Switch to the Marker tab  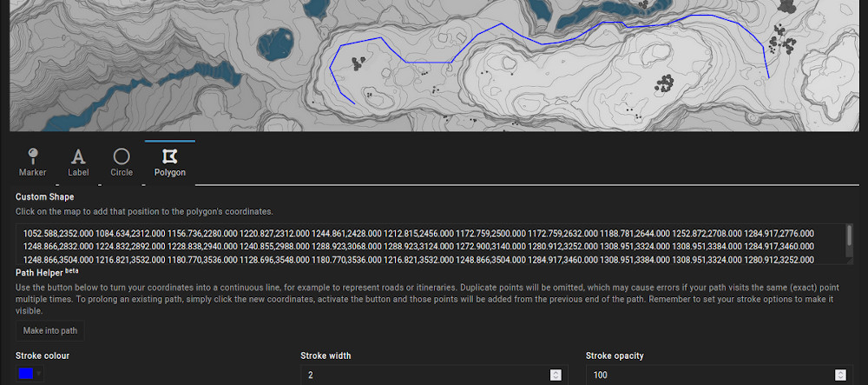pos(33,163)
